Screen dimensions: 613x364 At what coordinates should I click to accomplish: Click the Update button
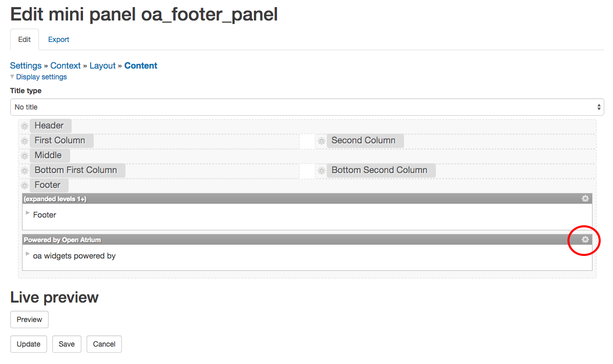click(28, 344)
